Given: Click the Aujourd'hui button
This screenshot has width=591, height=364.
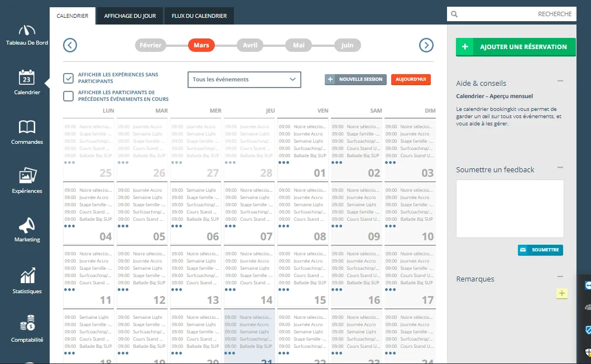Looking at the screenshot, I should [411, 79].
